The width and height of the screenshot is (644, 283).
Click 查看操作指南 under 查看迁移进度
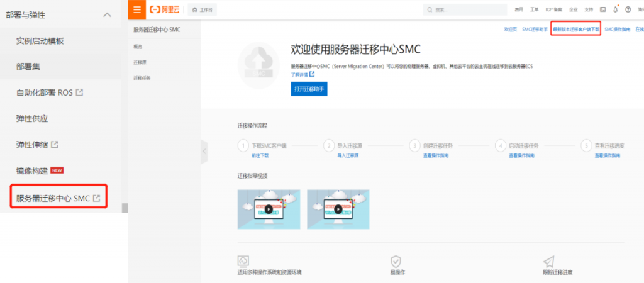[608, 156]
